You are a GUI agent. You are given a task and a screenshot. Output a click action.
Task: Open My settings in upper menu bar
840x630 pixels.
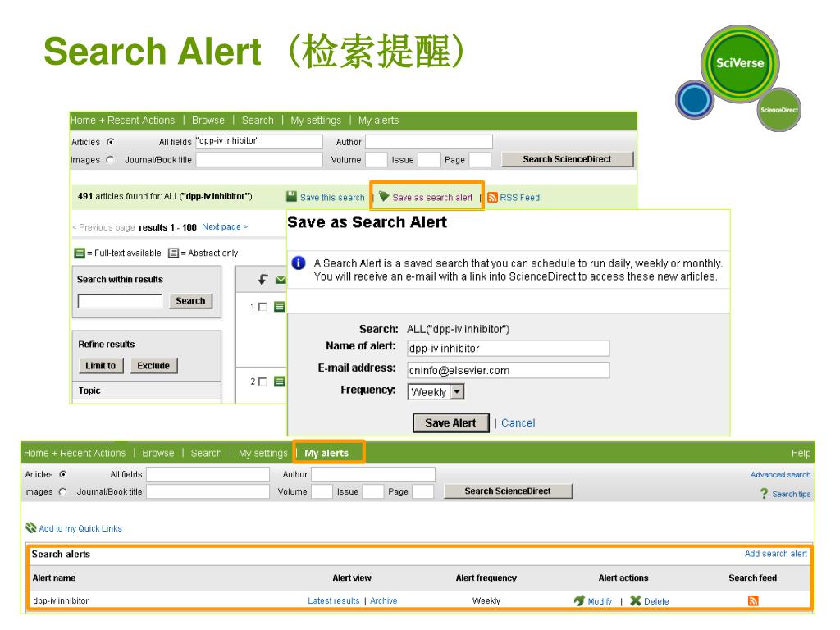click(x=316, y=120)
